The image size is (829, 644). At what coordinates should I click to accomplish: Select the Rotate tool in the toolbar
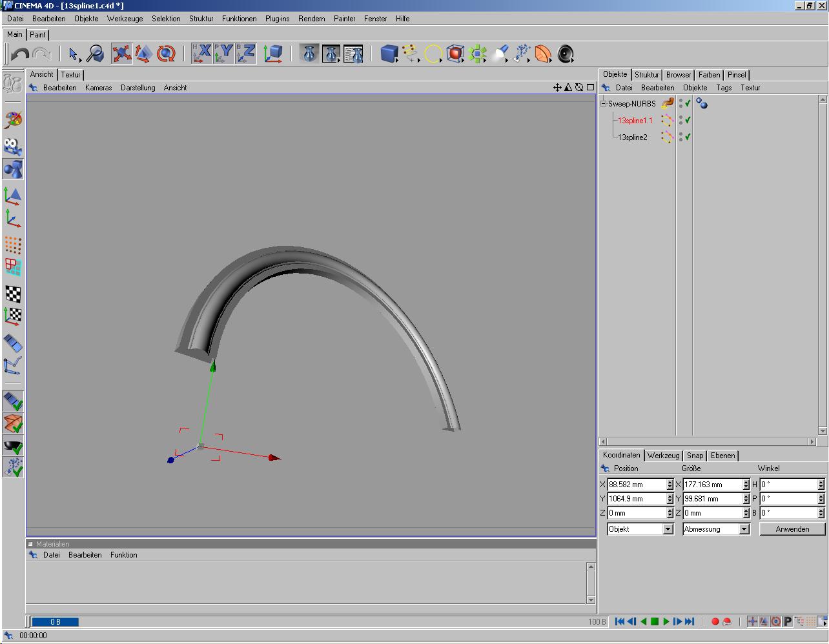(166, 54)
